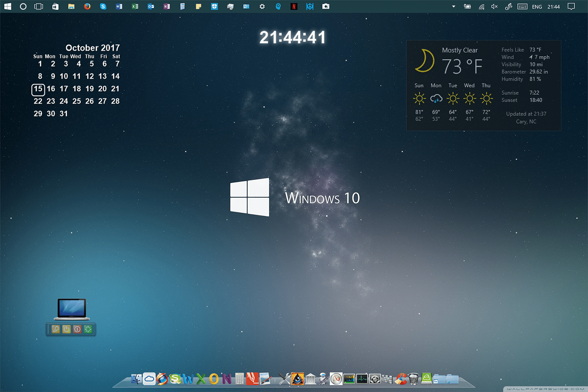Open Sticky Notes from the taskbar
The height and width of the screenshot is (392, 588).
click(198, 6)
